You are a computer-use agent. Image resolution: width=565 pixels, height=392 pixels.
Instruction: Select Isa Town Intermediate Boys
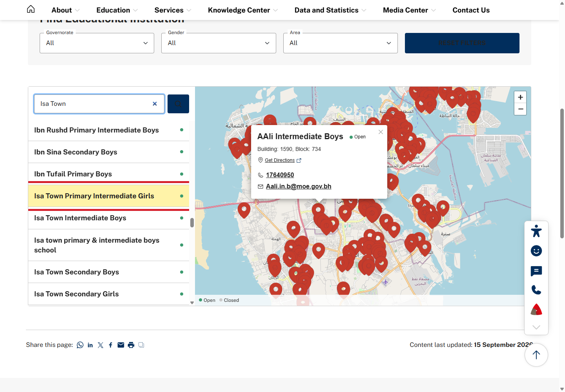(109, 218)
